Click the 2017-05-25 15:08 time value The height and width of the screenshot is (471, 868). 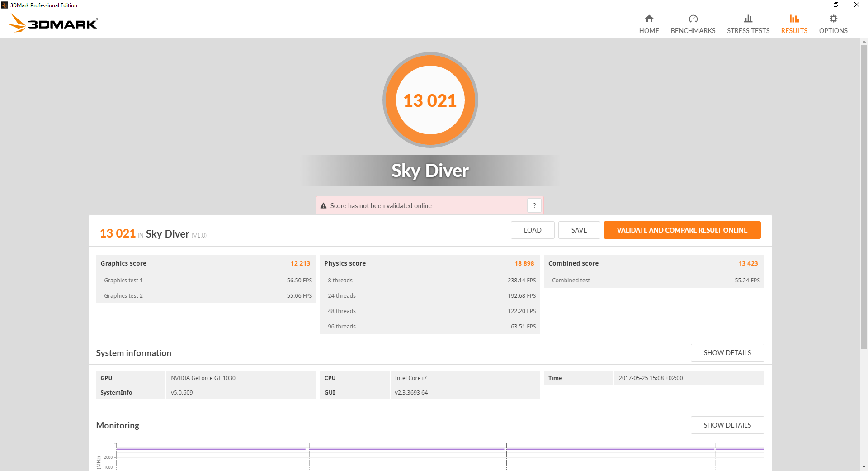651,378
